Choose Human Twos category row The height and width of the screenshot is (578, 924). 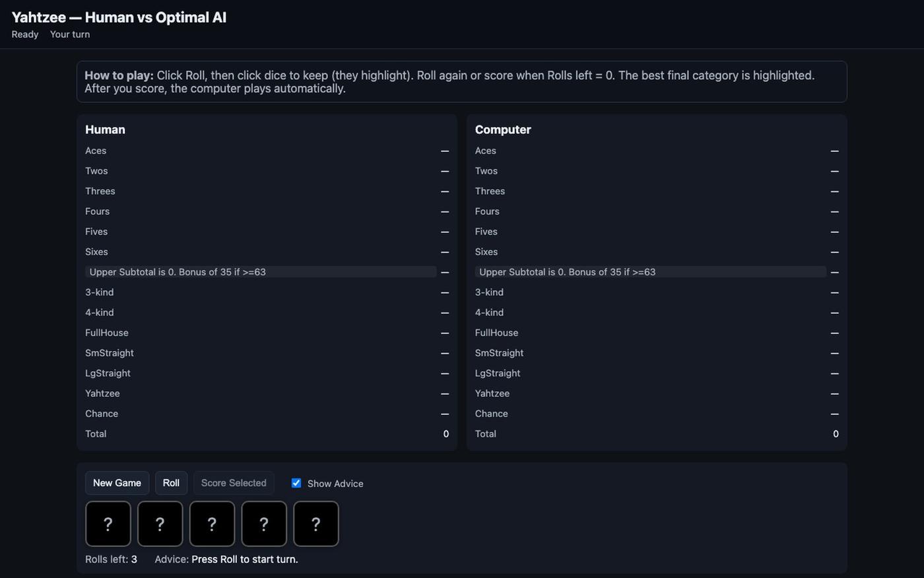pos(267,171)
